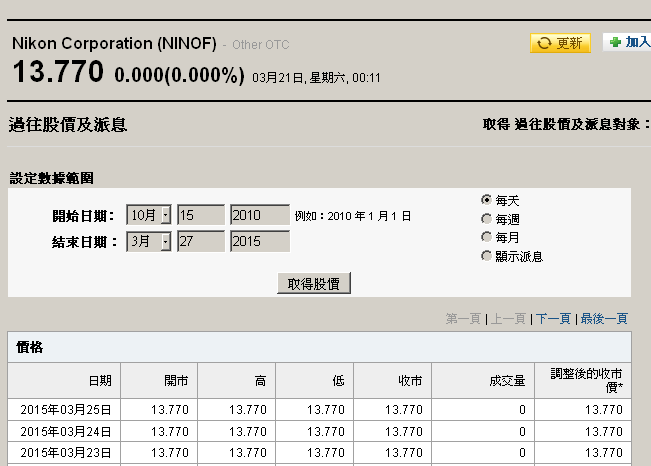Click the end year field showing 2015
This screenshot has width=651, height=466.
[260, 241]
